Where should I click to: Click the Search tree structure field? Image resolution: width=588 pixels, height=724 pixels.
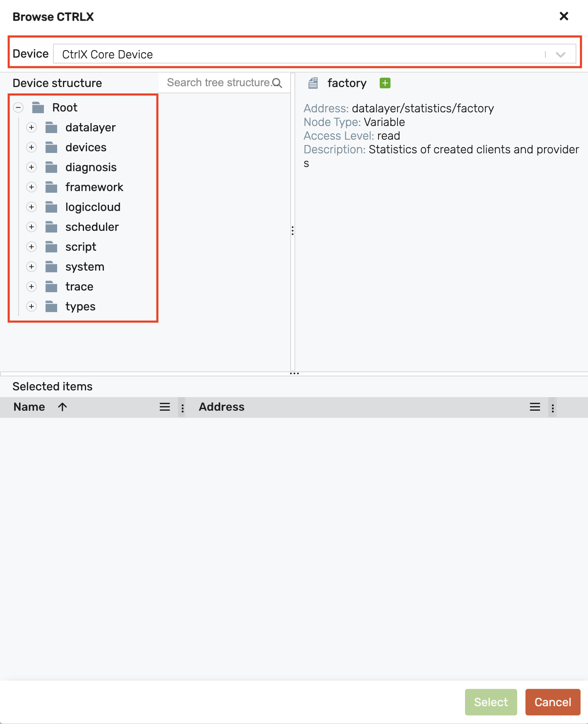tap(224, 83)
